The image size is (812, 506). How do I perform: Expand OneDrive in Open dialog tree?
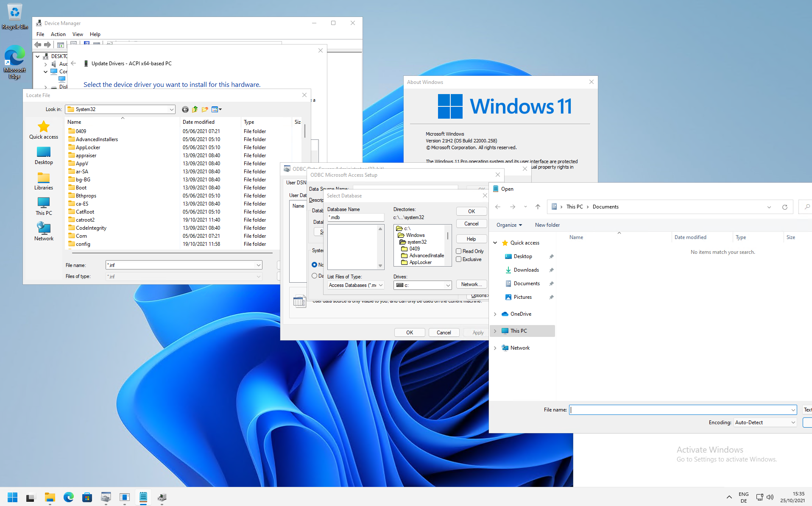point(495,314)
